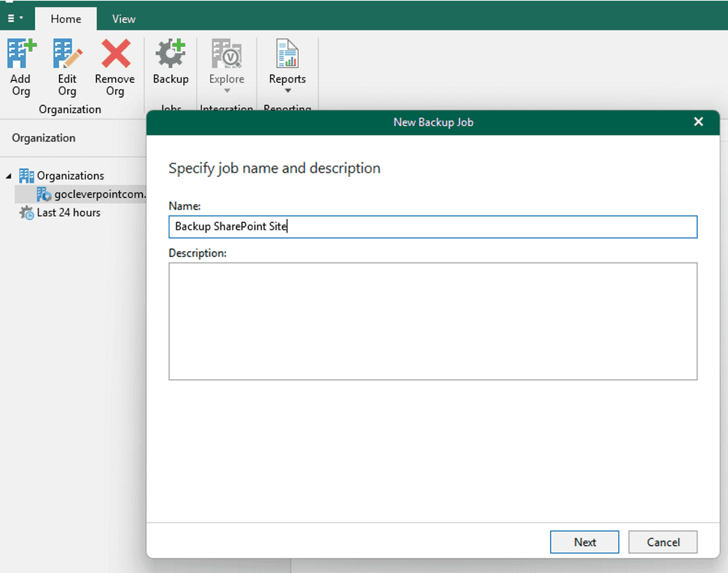Image resolution: width=728 pixels, height=573 pixels.
Task: Collapse the Organizations tree node
Action: (8, 176)
